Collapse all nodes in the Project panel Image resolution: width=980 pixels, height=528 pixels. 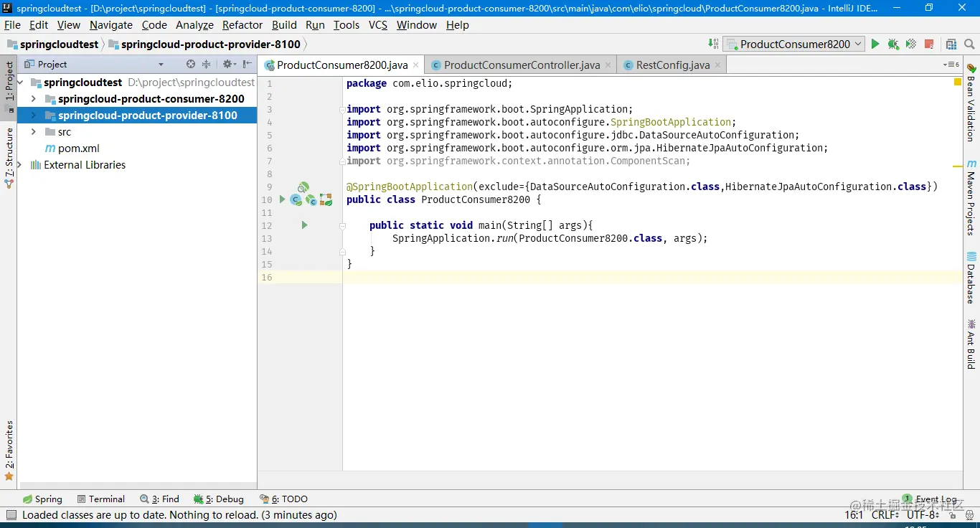tap(207, 64)
